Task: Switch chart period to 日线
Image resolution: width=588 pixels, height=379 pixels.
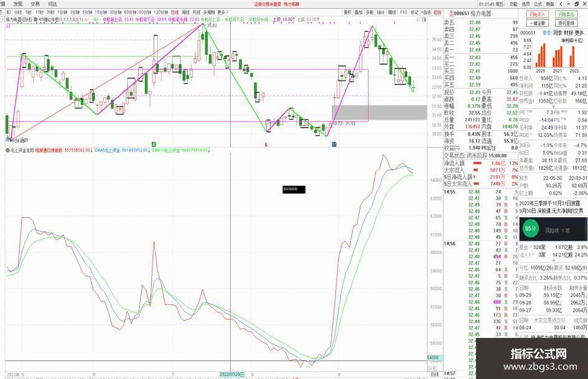Action: pyautogui.click(x=175, y=12)
